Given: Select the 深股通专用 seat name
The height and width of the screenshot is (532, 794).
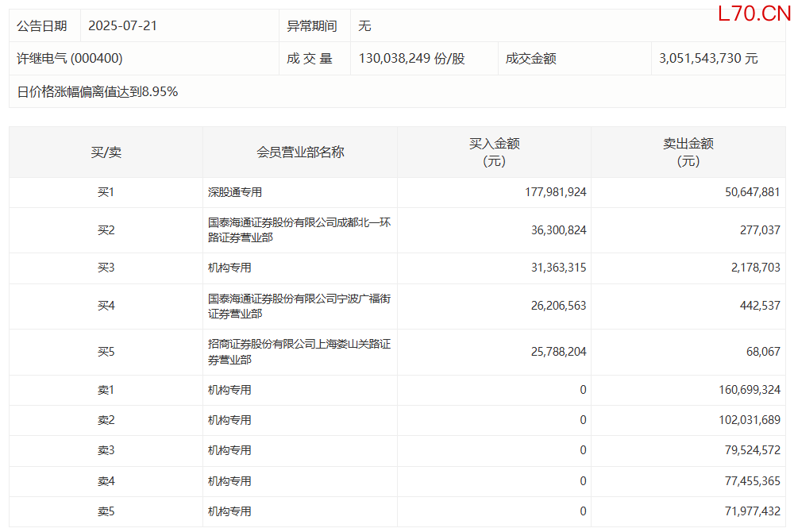Looking at the screenshot, I should click(235, 192).
